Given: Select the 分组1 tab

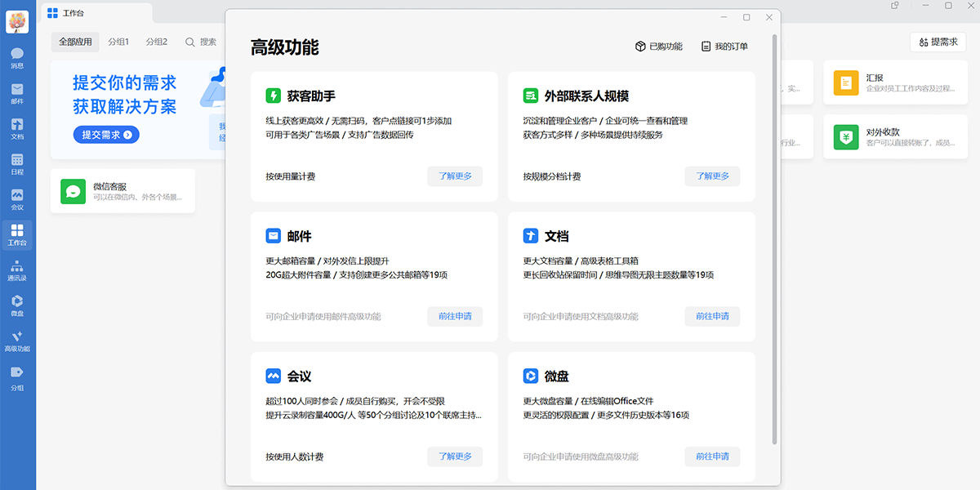Looking at the screenshot, I should 118,42.
